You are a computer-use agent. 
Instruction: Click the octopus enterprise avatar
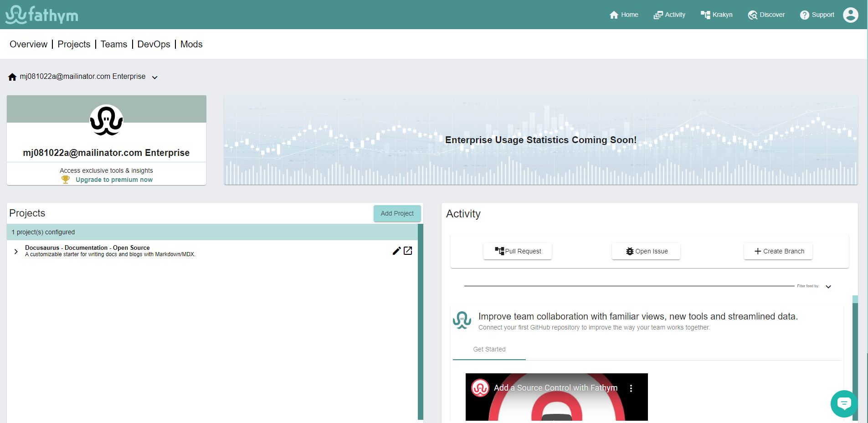[x=106, y=120]
